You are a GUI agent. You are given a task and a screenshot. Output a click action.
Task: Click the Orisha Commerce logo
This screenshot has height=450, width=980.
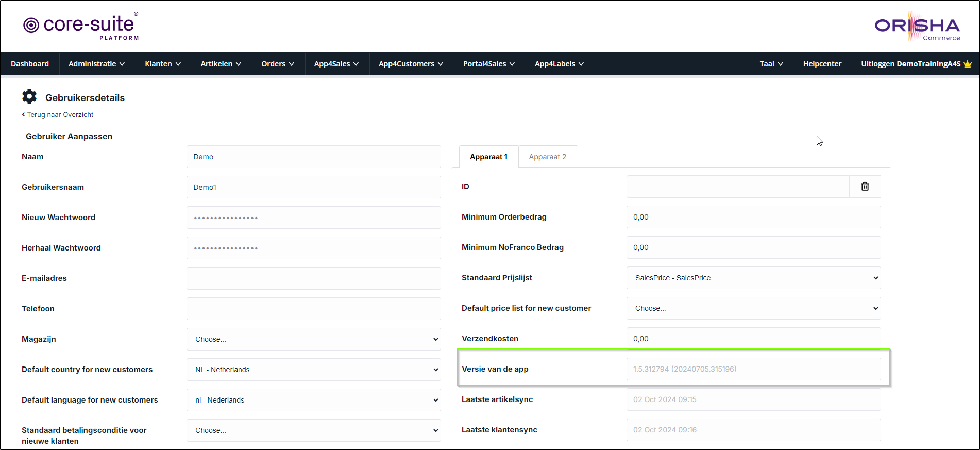[x=917, y=27]
